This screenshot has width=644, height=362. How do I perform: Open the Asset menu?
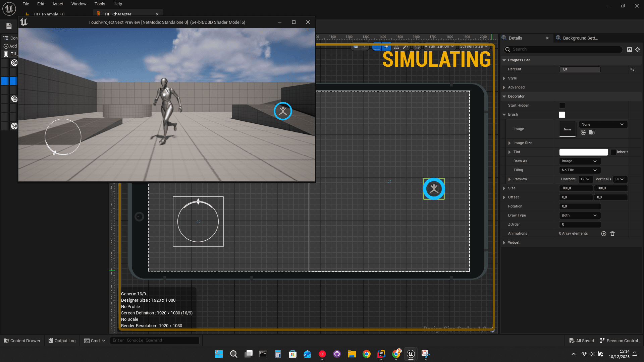pos(58,4)
